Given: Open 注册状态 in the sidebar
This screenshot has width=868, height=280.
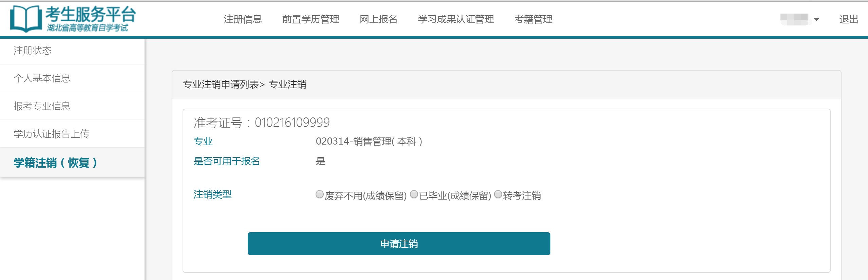Looking at the screenshot, I should coord(33,51).
